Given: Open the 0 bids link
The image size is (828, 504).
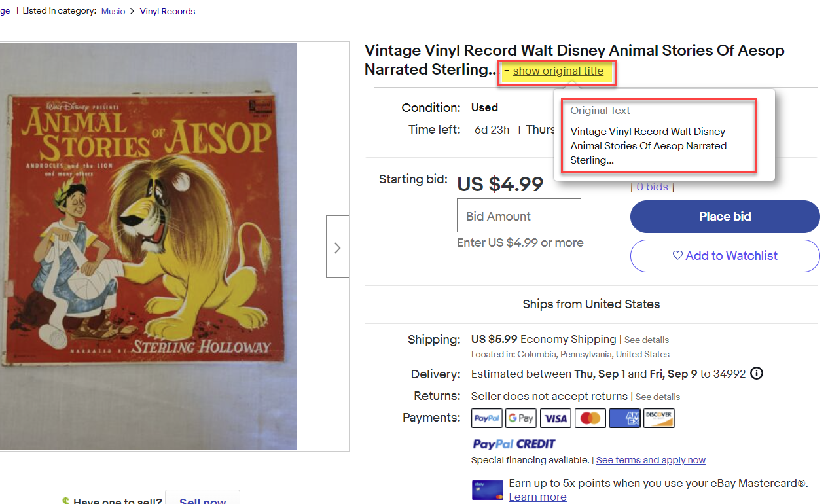Looking at the screenshot, I should [652, 187].
